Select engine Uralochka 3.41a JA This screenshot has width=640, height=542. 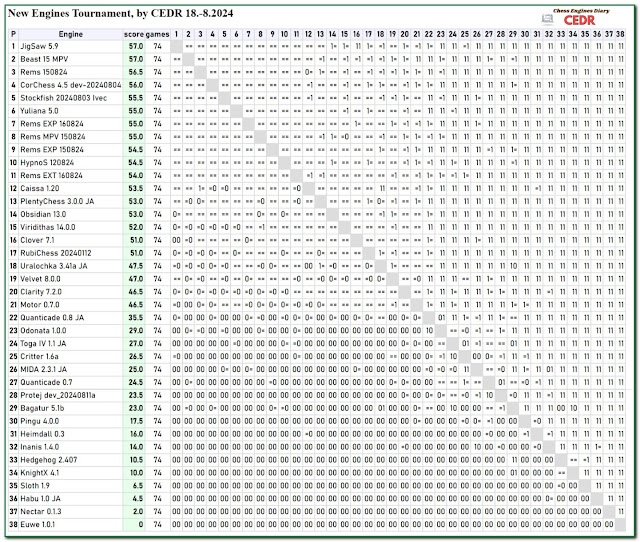(x=54, y=266)
